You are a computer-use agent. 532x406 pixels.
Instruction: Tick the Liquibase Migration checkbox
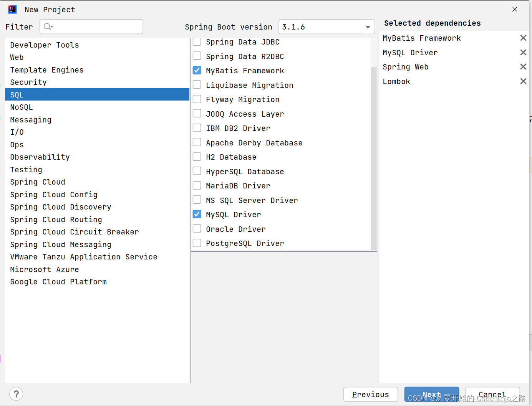pyautogui.click(x=197, y=84)
